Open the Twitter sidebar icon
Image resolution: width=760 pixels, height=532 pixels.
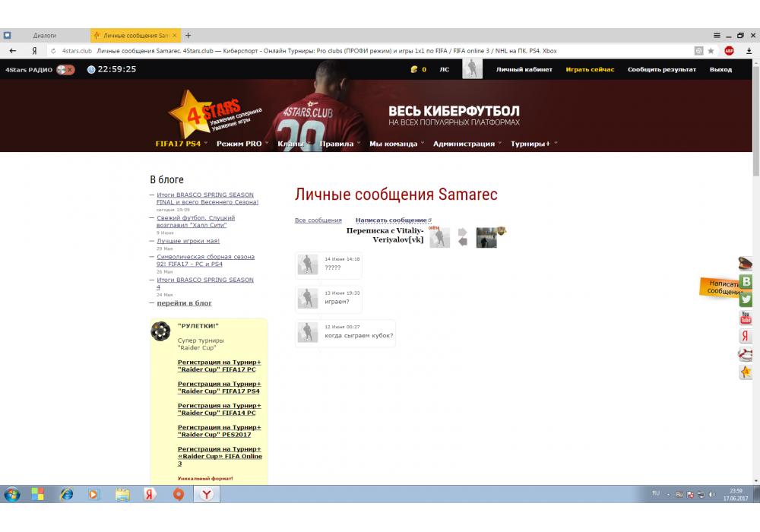[x=746, y=299]
